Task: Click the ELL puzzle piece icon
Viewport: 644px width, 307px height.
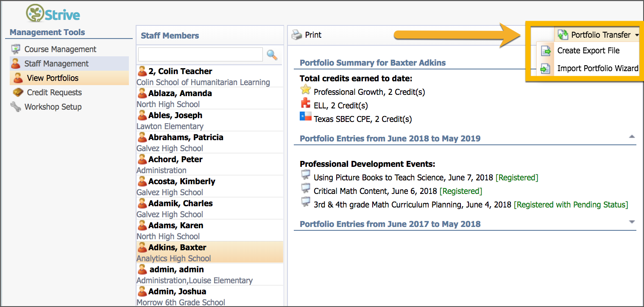Action: 305,104
